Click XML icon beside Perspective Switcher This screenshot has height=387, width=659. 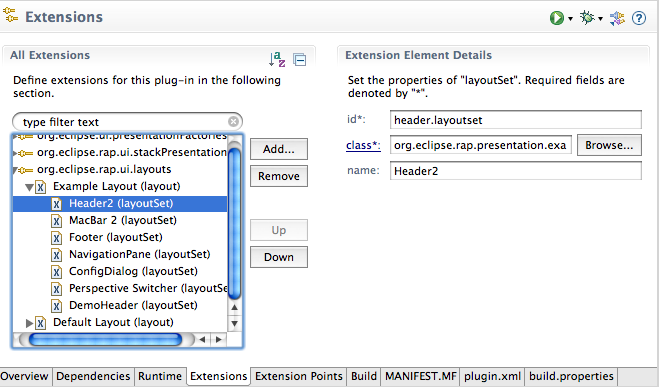[x=56, y=289]
